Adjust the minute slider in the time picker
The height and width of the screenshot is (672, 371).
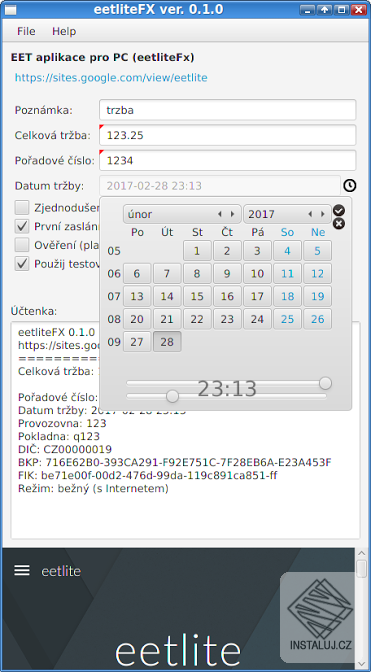(172, 396)
